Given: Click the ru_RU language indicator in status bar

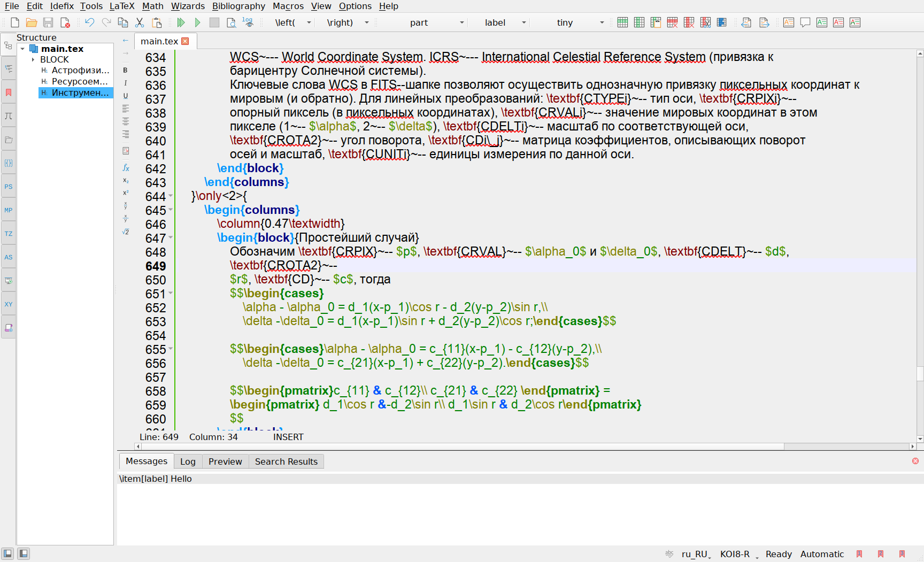Looking at the screenshot, I should point(694,554).
